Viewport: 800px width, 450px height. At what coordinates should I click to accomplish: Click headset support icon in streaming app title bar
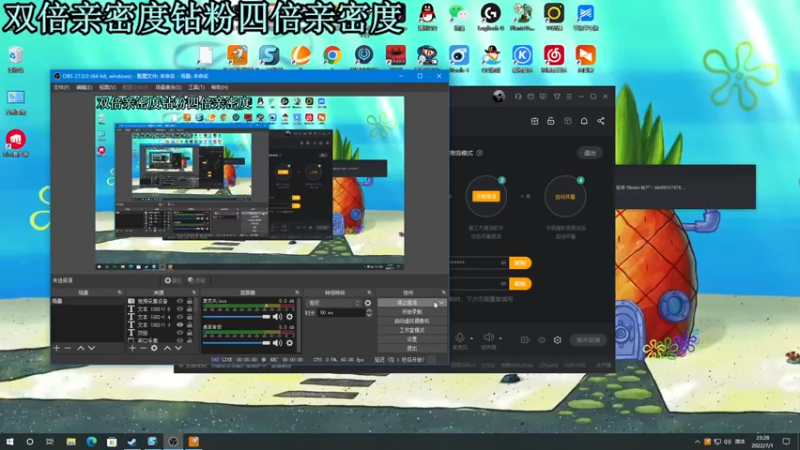pos(518,96)
